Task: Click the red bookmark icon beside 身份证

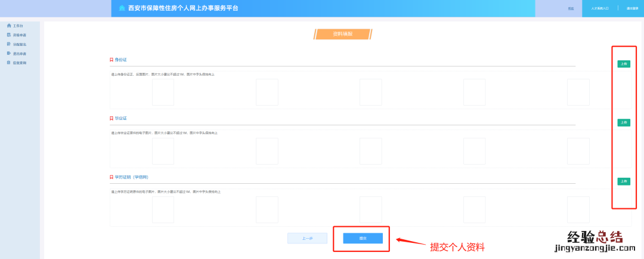Action: (x=112, y=60)
